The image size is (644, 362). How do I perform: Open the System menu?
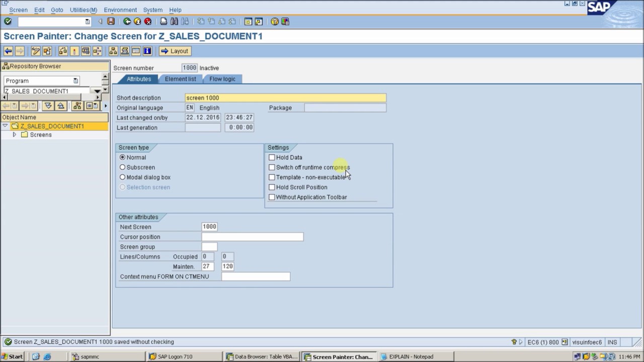[152, 10]
